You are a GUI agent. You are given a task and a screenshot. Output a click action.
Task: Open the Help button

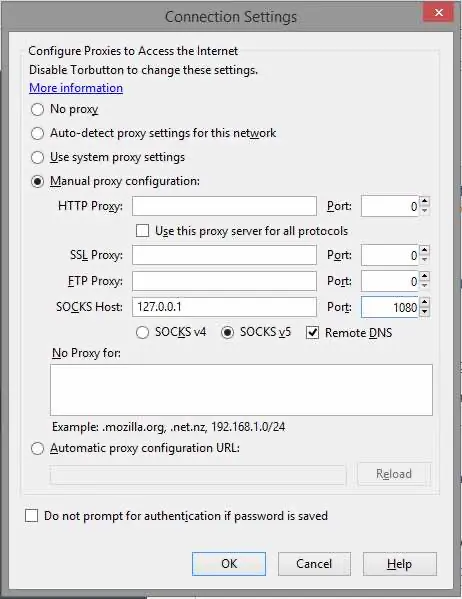point(399,563)
